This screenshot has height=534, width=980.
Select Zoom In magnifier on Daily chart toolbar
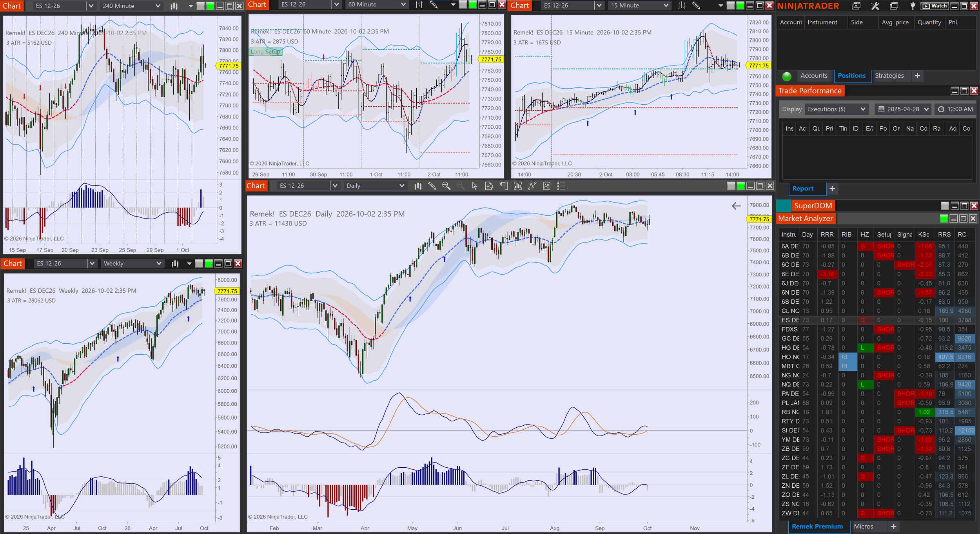[x=446, y=186]
